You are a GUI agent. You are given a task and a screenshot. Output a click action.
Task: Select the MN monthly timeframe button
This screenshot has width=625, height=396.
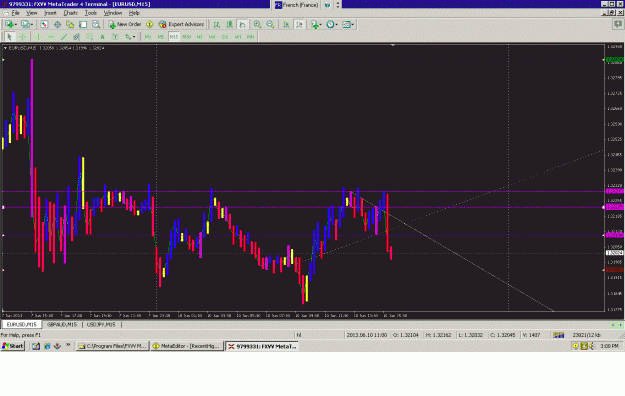pyautogui.click(x=250, y=37)
